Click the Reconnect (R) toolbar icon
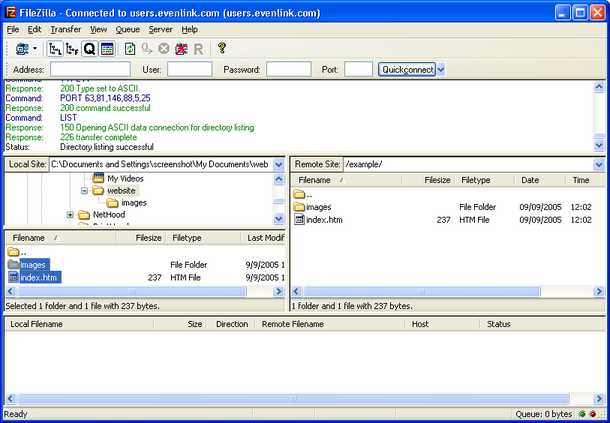The height and width of the screenshot is (423, 610). tap(198, 49)
